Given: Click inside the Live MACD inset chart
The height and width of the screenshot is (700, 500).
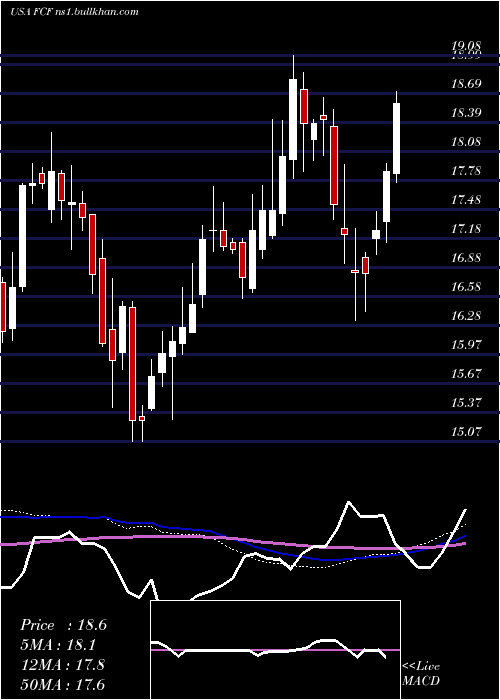Looking at the screenshot, I should point(275,650).
